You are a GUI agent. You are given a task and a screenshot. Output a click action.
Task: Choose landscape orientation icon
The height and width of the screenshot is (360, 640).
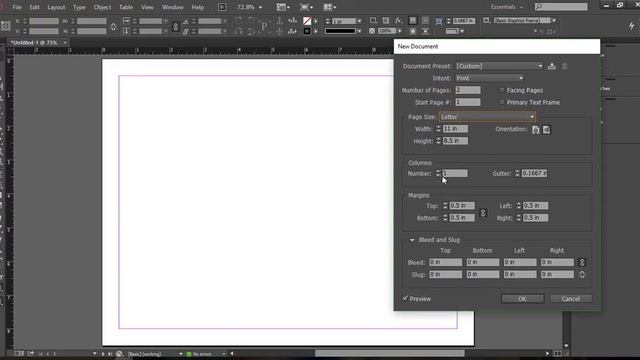(547, 130)
